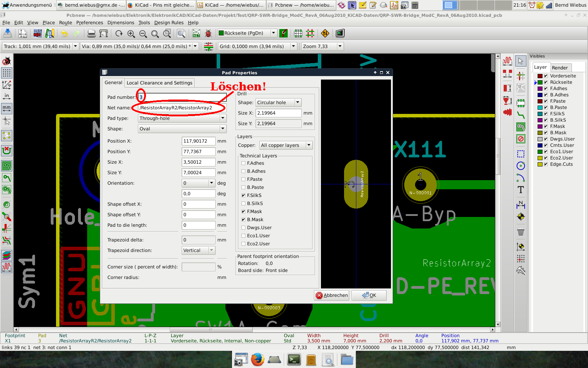This screenshot has height=368, width=588.
Task: Select the arrow cursor tool
Action: (x=521, y=61)
